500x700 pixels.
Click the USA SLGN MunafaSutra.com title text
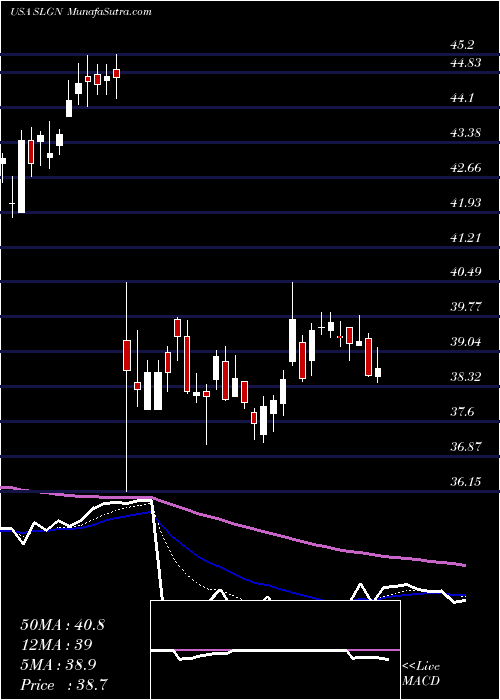[80, 12]
